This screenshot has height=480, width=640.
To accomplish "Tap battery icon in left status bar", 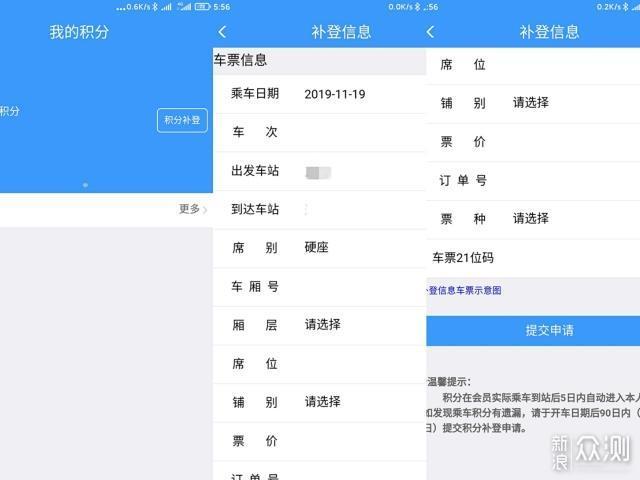I will pyautogui.click(x=203, y=6).
